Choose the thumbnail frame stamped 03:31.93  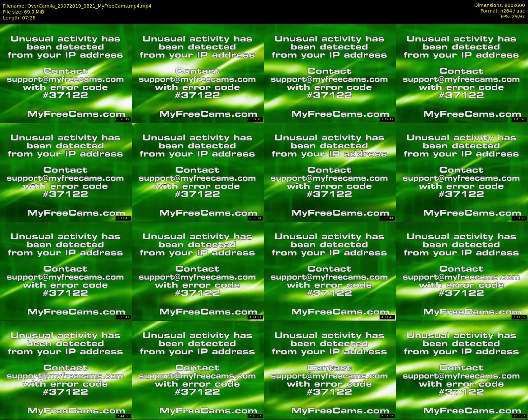[x=462, y=172]
